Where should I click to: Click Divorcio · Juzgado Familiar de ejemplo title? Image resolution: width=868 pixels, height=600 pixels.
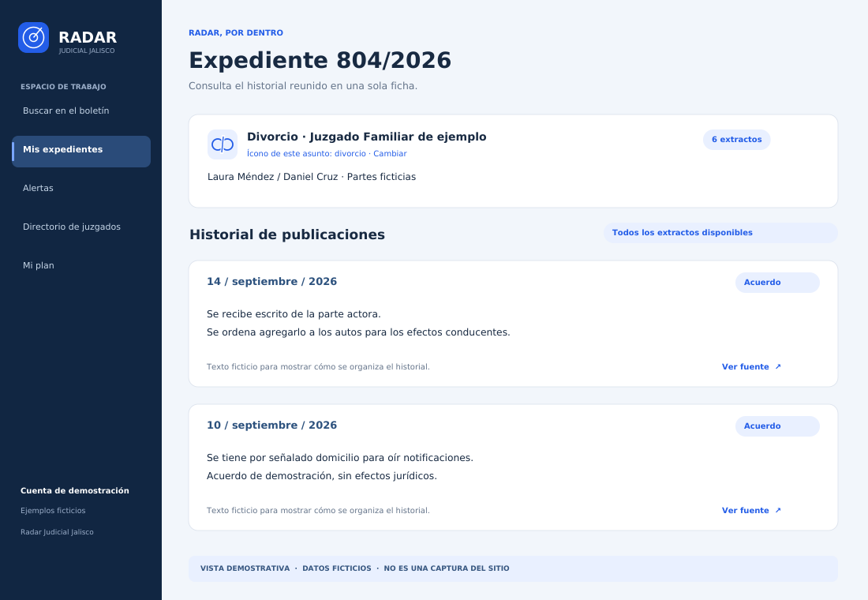(366, 137)
